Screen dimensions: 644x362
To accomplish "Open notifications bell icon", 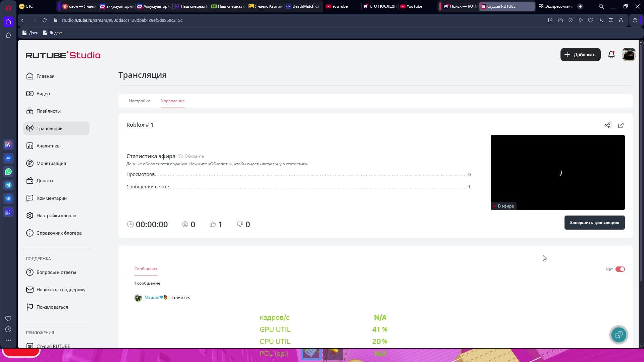I will click(611, 55).
